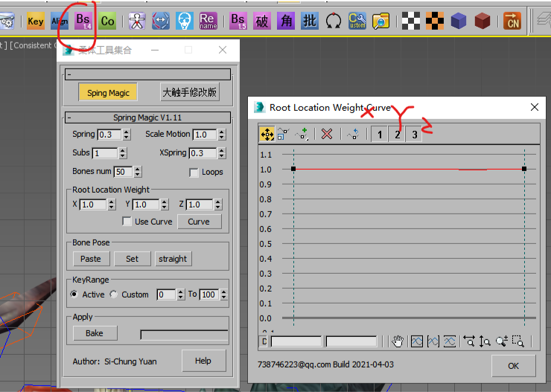Click the Zoom Horizontally icon
The width and height of the screenshot is (551, 392).
469,341
